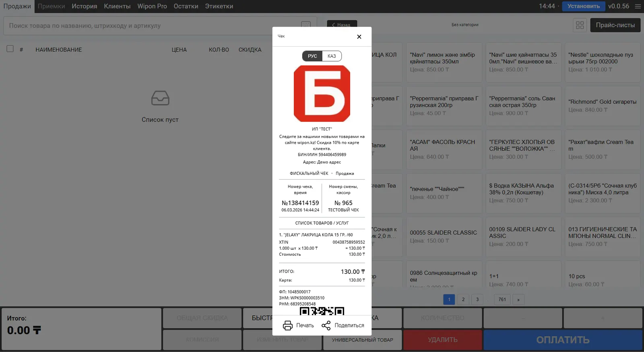Open the hamburger menu in top bar
Image resolution: width=644 pixels, height=352 pixels.
[x=638, y=6]
